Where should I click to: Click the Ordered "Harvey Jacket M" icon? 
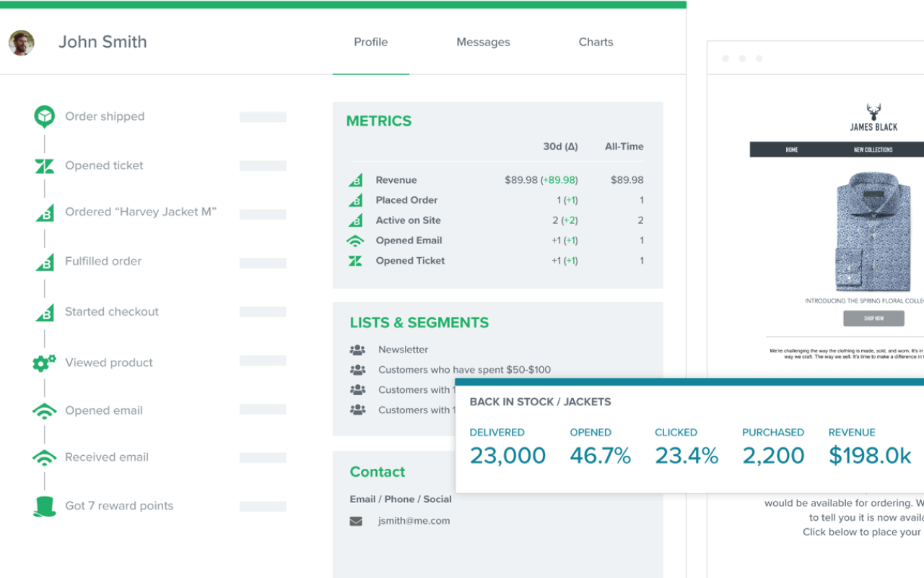pos(44,212)
